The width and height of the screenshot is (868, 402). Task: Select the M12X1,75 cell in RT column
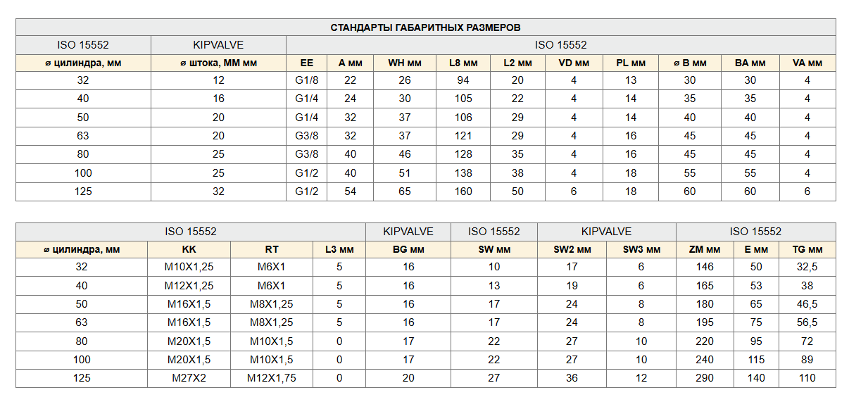pos(272,378)
